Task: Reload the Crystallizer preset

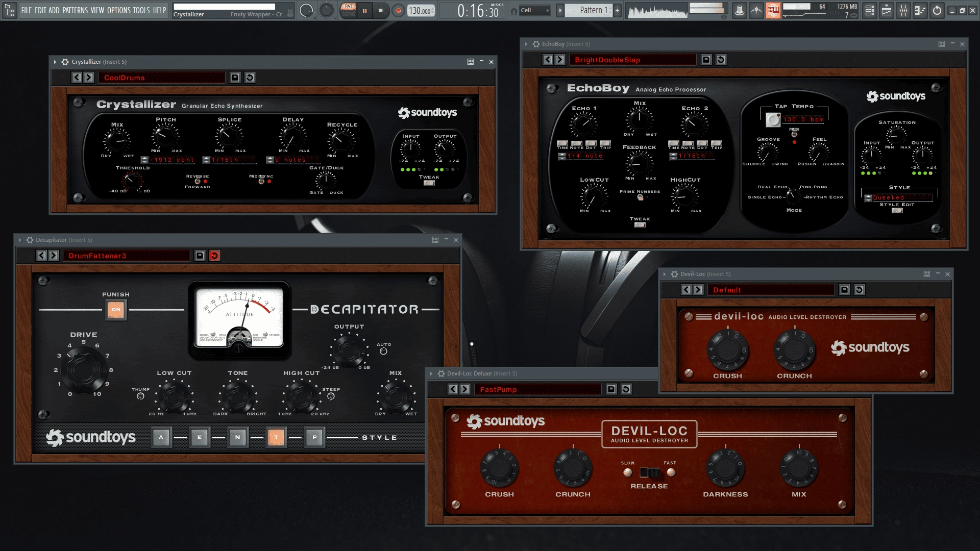Action: [x=250, y=78]
